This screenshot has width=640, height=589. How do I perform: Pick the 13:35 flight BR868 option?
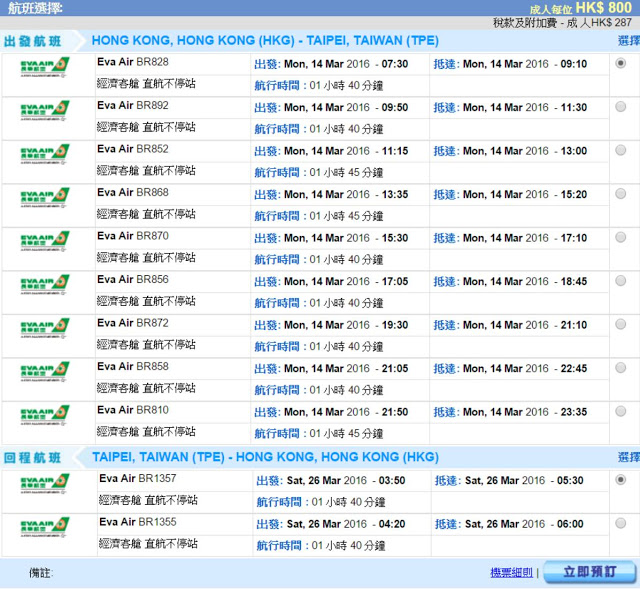click(621, 194)
